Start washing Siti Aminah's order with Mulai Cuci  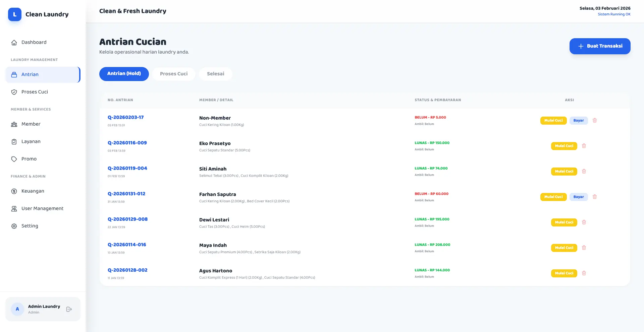(564, 172)
